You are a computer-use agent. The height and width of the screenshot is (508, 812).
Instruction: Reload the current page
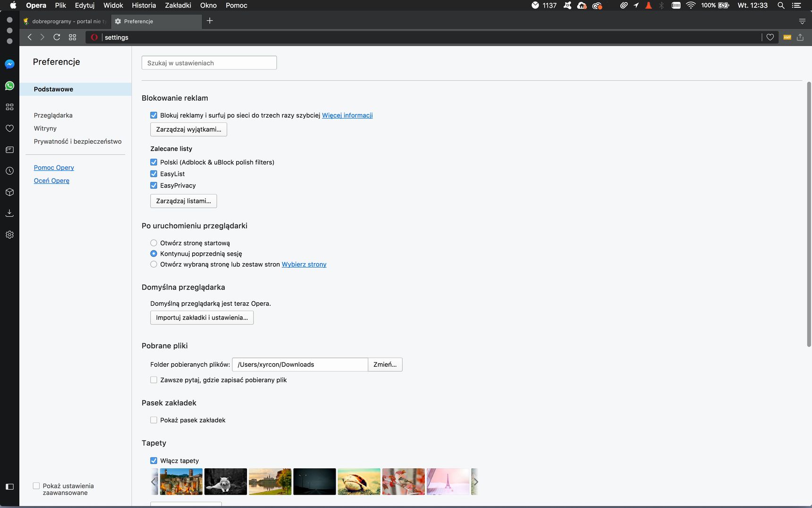click(57, 37)
